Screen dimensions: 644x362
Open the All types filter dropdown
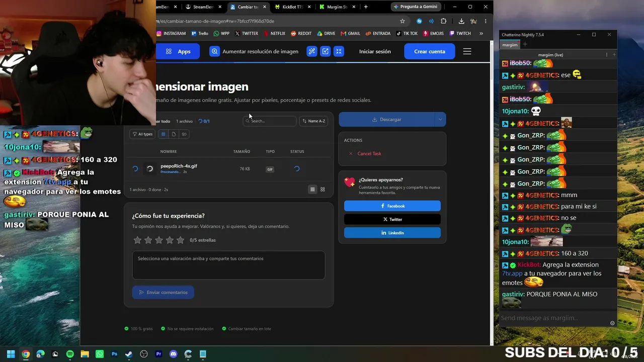tap(142, 134)
